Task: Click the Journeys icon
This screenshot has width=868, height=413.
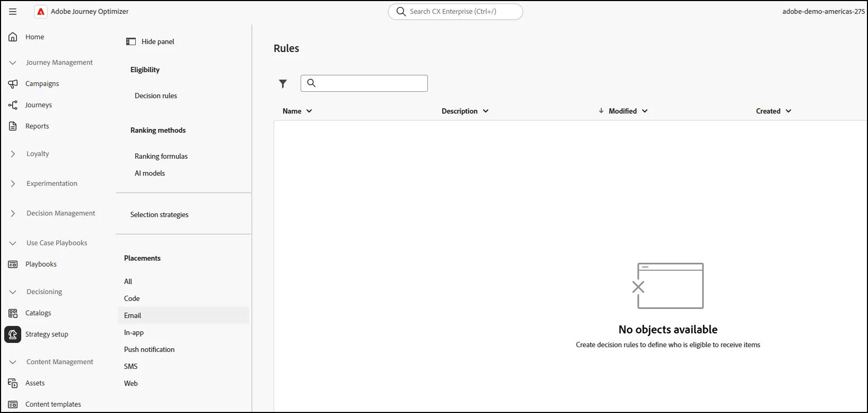Action: coord(13,105)
